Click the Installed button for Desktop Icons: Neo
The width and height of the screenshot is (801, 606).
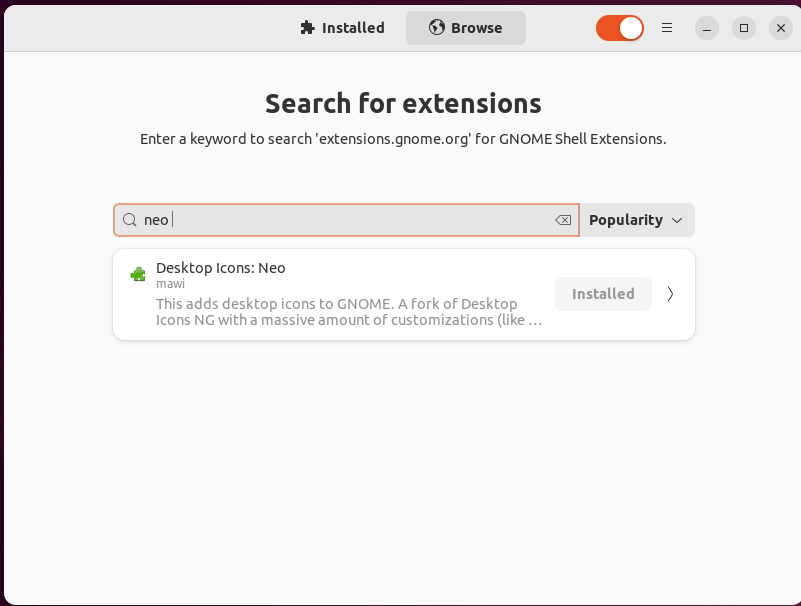click(603, 294)
